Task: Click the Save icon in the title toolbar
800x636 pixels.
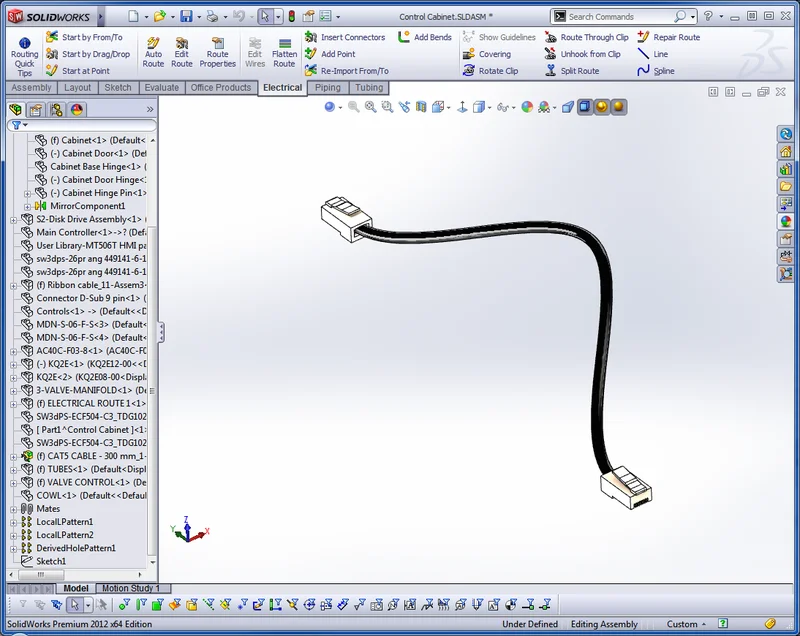Action: coord(186,16)
